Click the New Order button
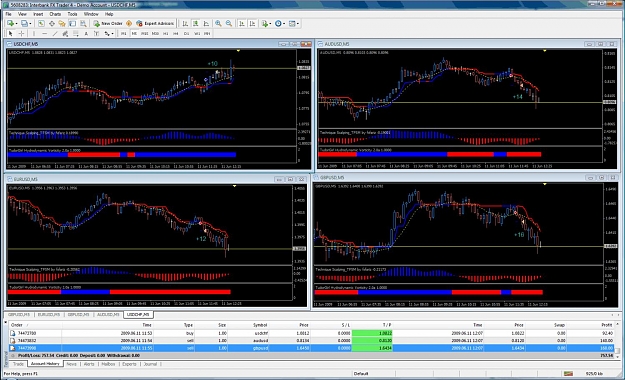 [108, 24]
